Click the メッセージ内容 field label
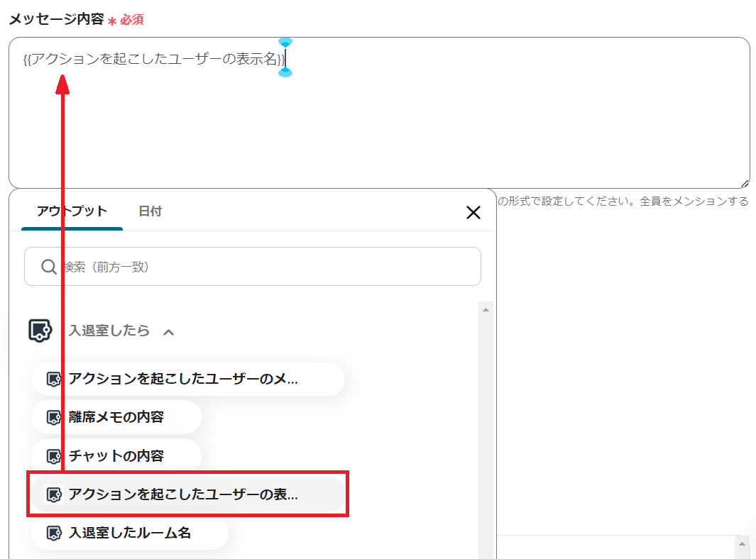The height and width of the screenshot is (559, 756). [x=56, y=19]
